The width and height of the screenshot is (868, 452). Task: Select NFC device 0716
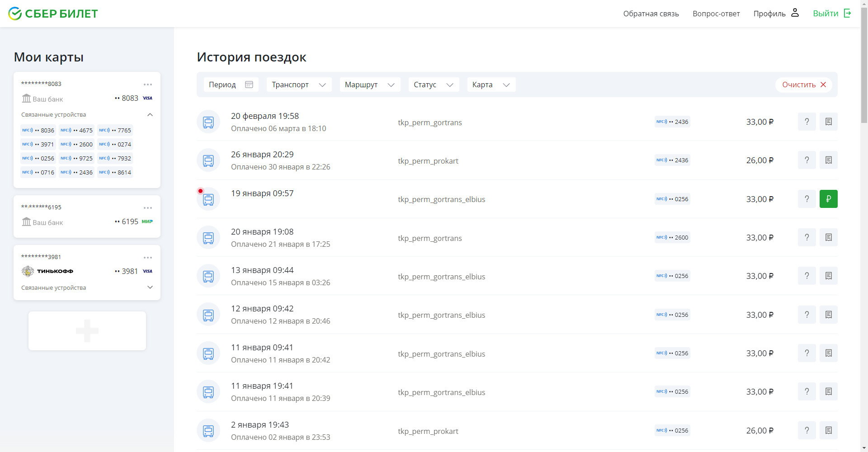coord(38,172)
